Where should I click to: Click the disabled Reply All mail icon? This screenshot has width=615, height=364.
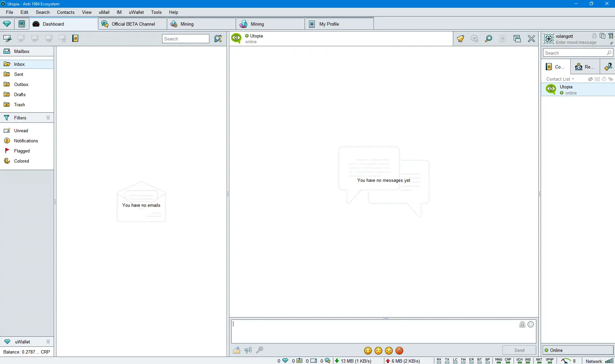click(35, 38)
